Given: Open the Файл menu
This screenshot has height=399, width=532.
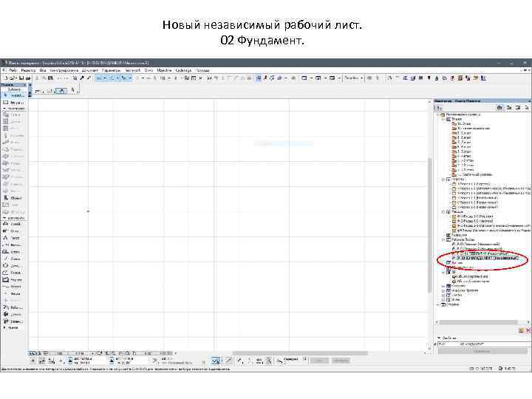Looking at the screenshot, I should tap(13, 70).
